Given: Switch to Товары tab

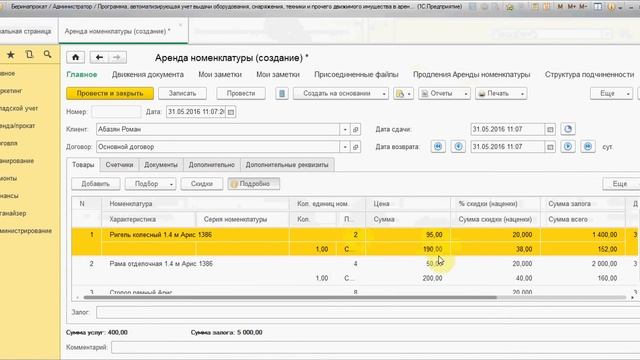Looking at the screenshot, I should click(x=83, y=165).
